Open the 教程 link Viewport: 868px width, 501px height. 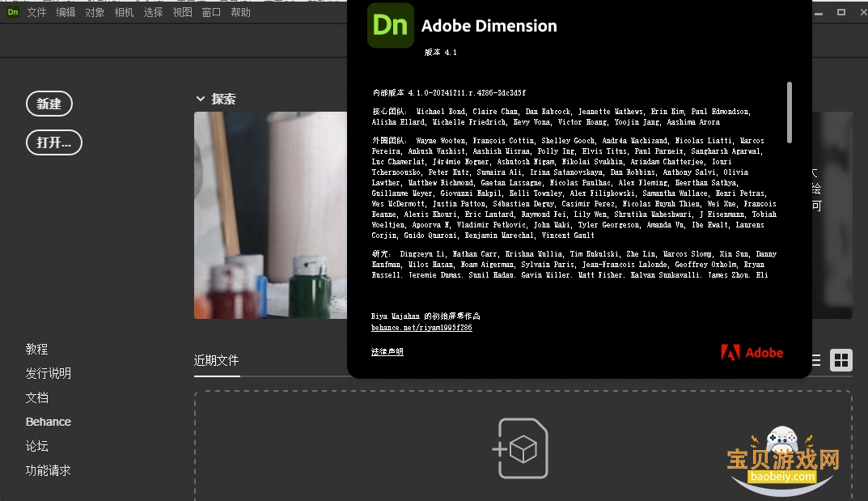point(36,350)
